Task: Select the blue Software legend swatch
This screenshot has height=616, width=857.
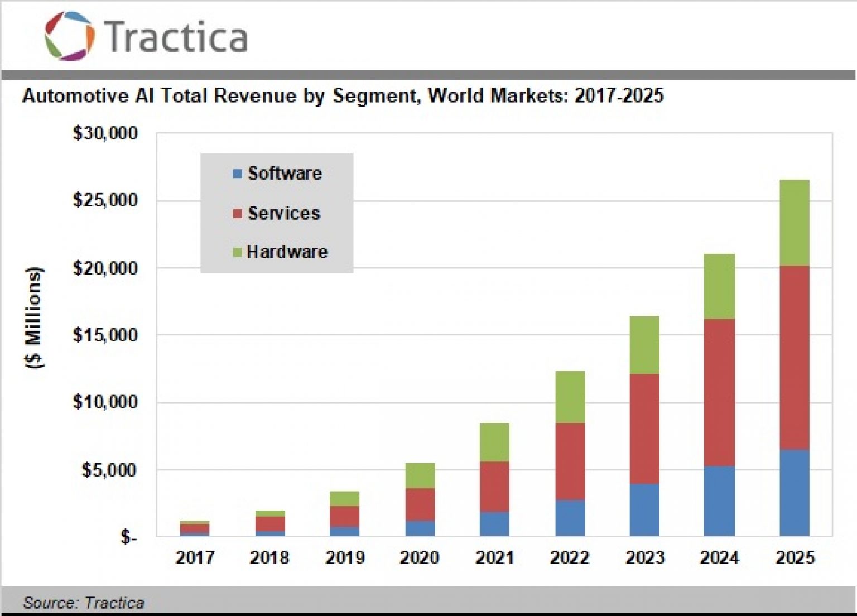Action: 238,174
